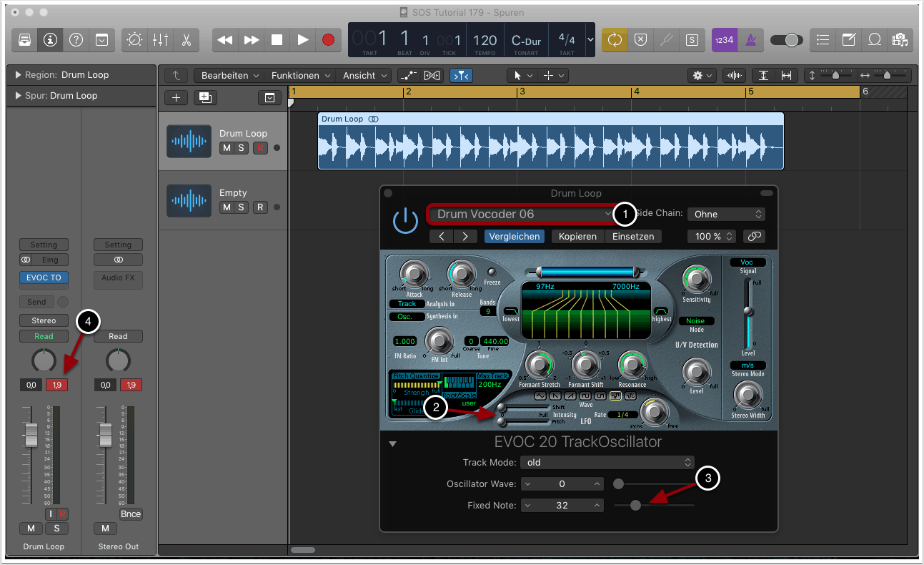Open the Side Chain dropdown
Screen dimensions: 924x565
pos(725,214)
